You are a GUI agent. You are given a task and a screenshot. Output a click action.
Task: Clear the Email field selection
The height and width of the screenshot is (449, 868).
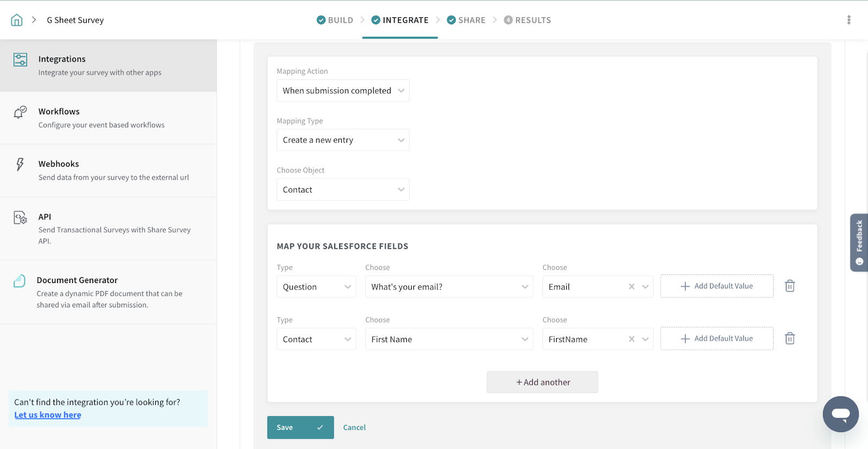coord(631,287)
